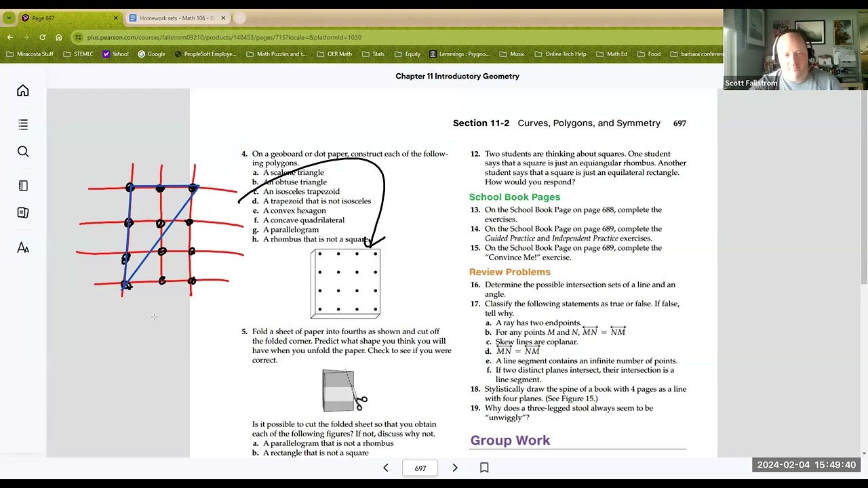Click the site info icon in the address bar
The width and height of the screenshot is (868, 488).
(79, 37)
